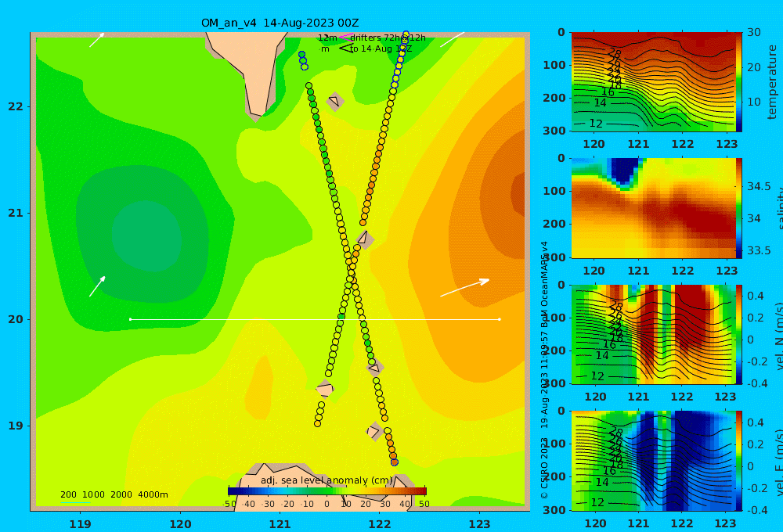Open the eastward velocity section panel

(x=653, y=461)
